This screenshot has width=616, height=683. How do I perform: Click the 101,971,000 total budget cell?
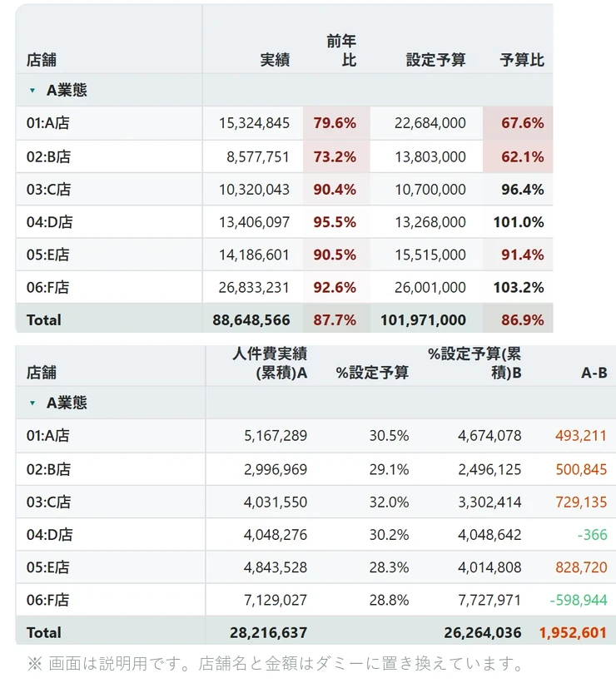[x=424, y=320]
